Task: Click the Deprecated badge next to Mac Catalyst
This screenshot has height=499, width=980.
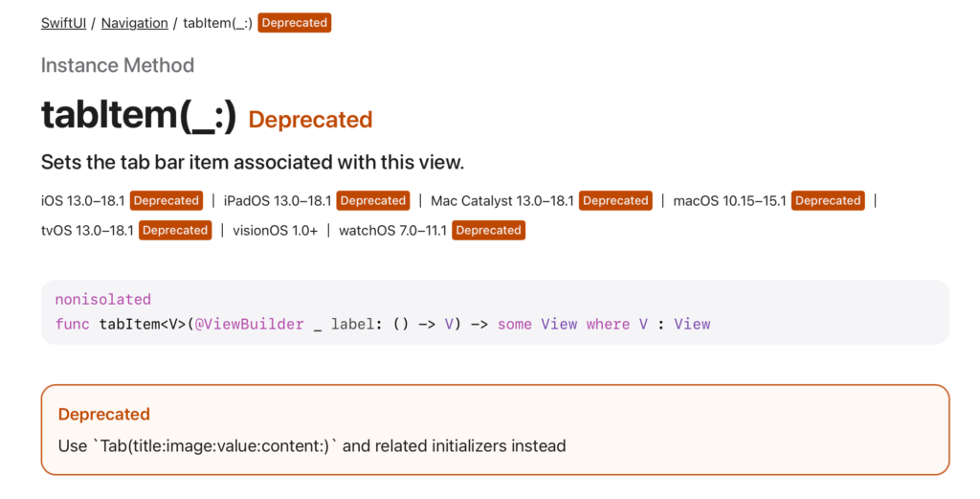Action: (615, 201)
